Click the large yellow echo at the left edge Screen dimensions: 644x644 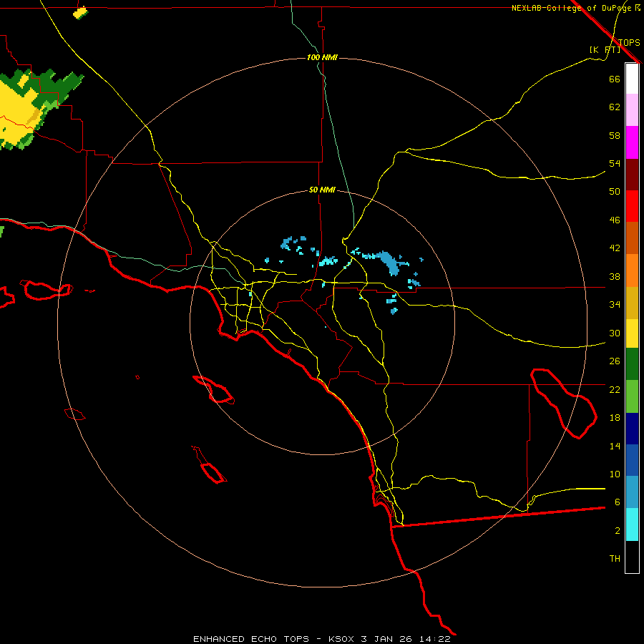(19, 113)
